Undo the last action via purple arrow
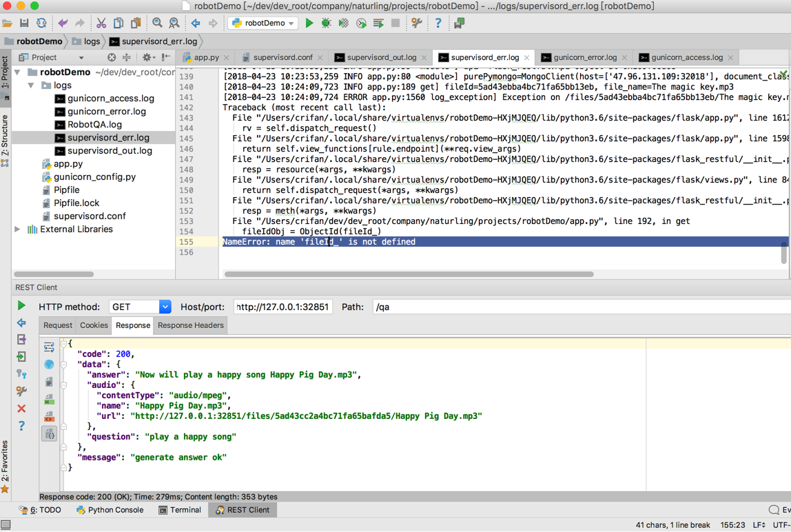Viewport: 791px width, 532px height. 63,23
